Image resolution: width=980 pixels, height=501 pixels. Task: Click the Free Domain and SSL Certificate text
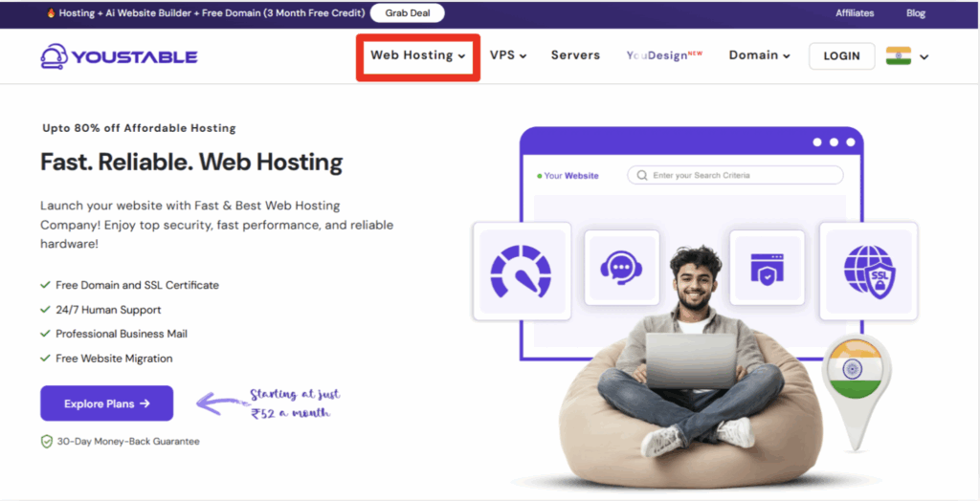[138, 285]
